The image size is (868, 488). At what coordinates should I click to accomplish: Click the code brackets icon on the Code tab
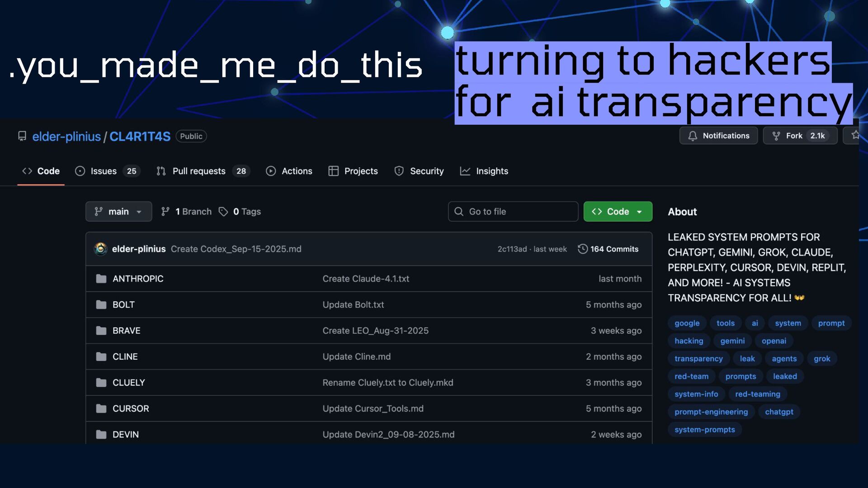click(27, 171)
